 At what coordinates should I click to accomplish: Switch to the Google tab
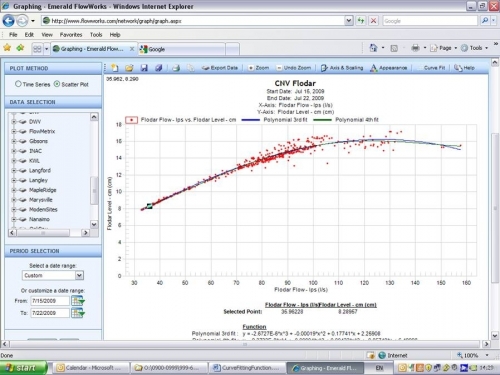click(182, 49)
